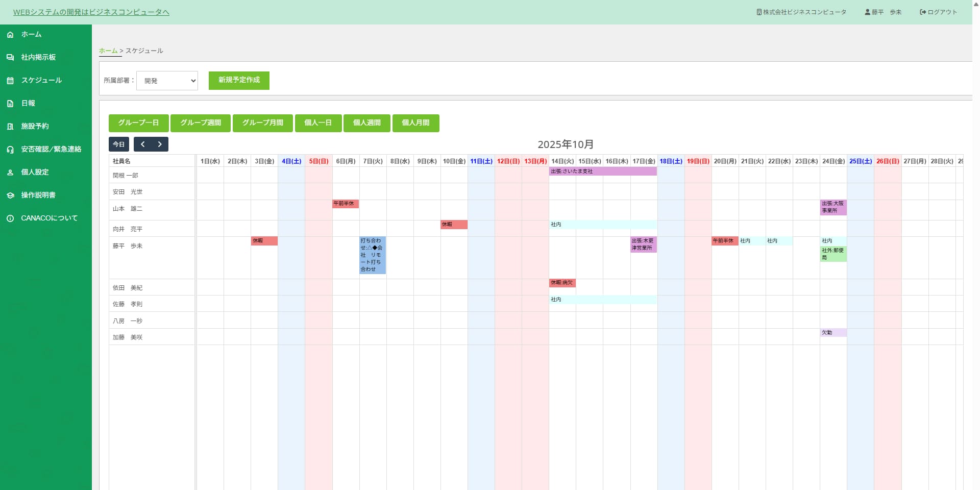The height and width of the screenshot is (490, 980).
Task: Switch to 個人月間 view
Action: [415, 123]
